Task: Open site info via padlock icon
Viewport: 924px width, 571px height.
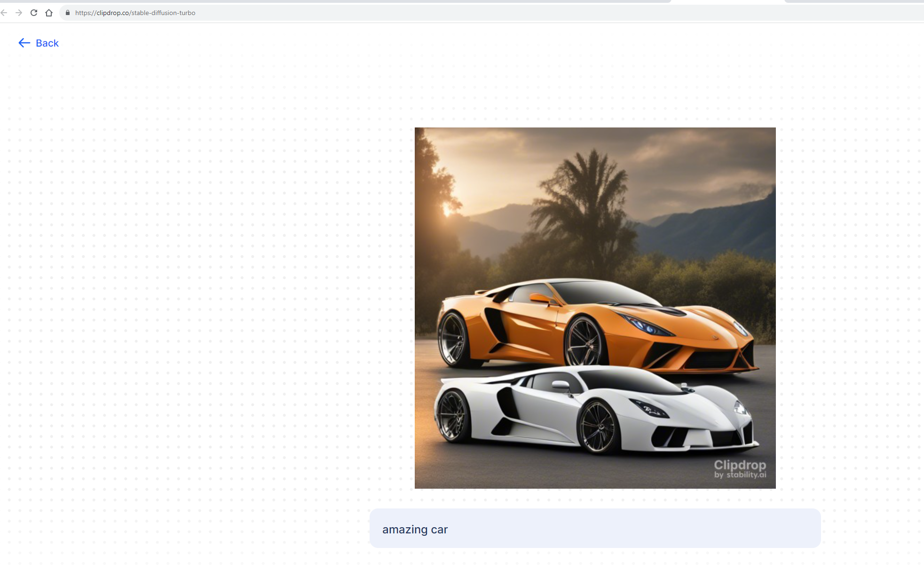Action: [x=68, y=13]
